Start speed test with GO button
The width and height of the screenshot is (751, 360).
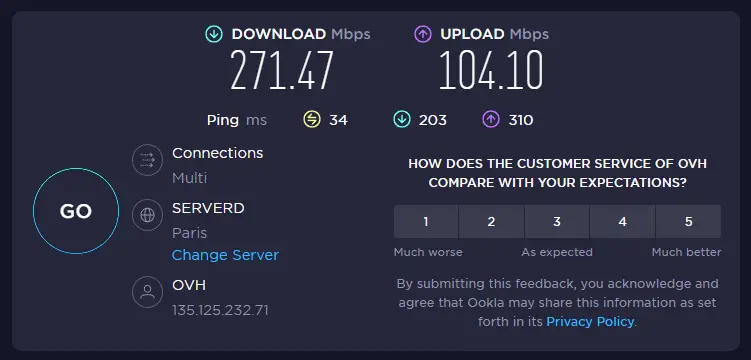coord(76,211)
